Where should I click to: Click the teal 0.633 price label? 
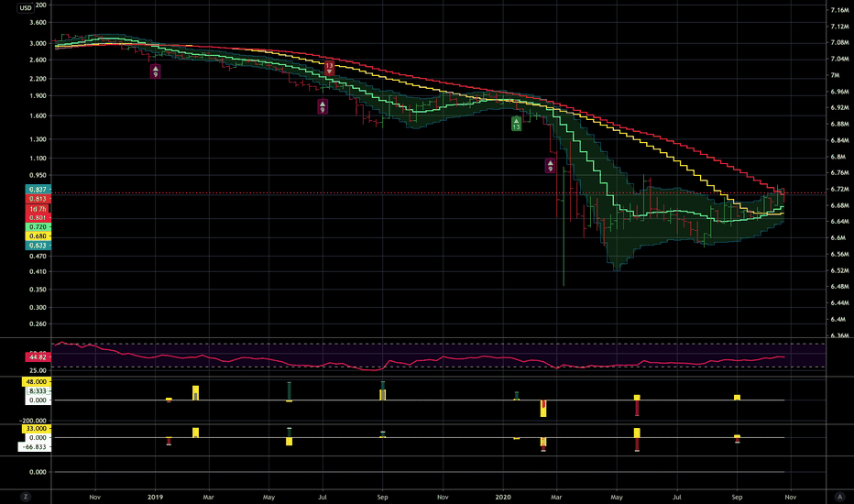[x=38, y=246]
